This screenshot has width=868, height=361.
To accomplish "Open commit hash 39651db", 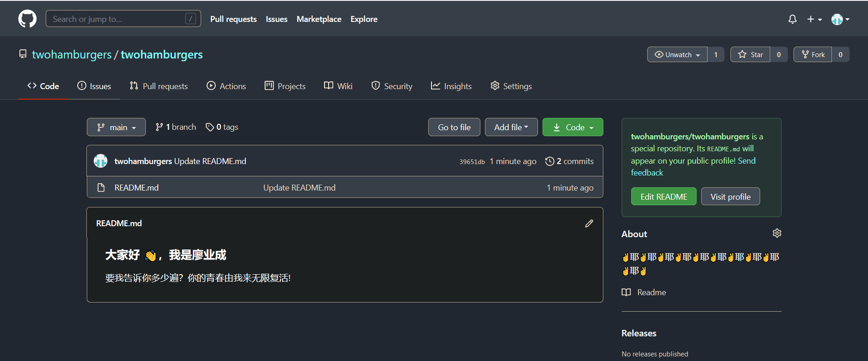I will pyautogui.click(x=472, y=162).
